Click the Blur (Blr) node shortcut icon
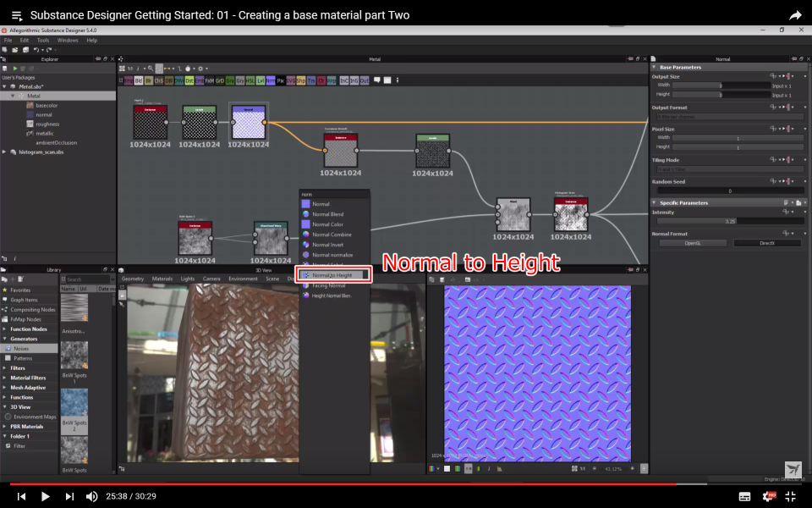This screenshot has height=508, width=812. click(149, 81)
